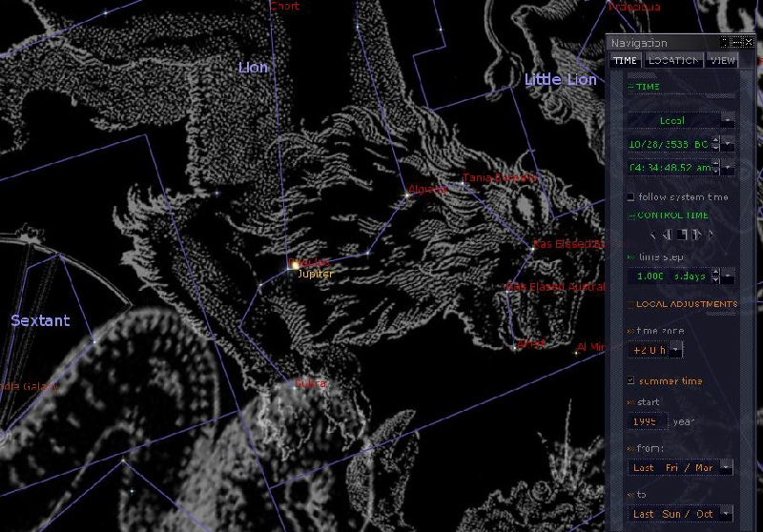Click the play forward time arrow
763x532 pixels.
(711, 235)
